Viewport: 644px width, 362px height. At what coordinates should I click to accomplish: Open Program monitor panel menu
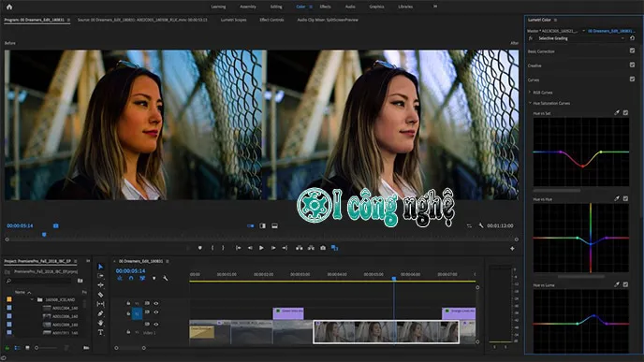(x=68, y=20)
